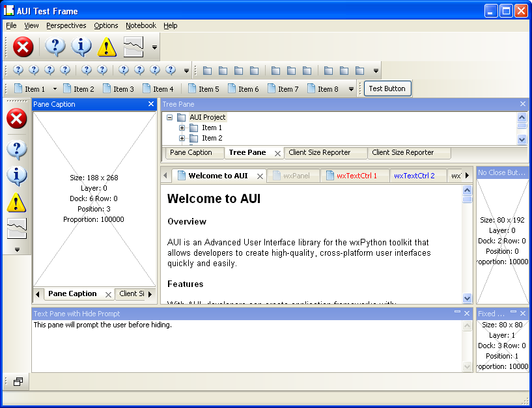Click the yellow warning icon in top toolbar

click(107, 47)
